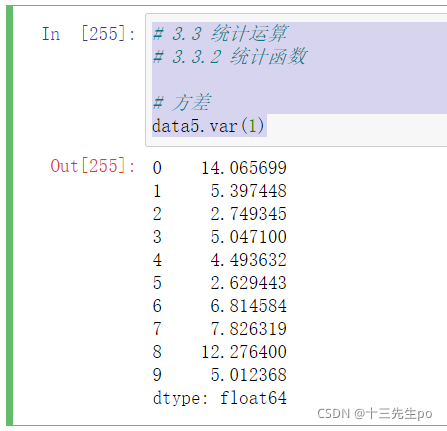Screen dimensions: 447x431
Task: Click the In [255] cell prompt label
Action: click(89, 34)
